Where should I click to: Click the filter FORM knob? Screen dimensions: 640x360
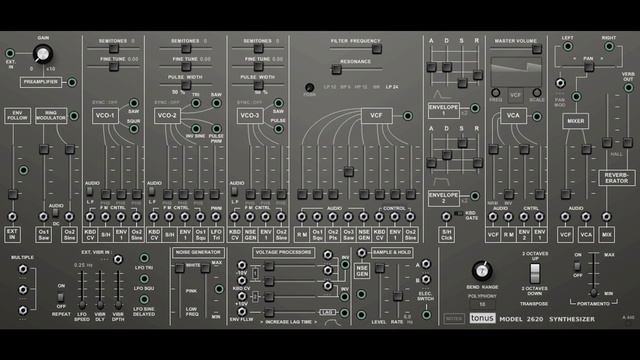(310, 87)
